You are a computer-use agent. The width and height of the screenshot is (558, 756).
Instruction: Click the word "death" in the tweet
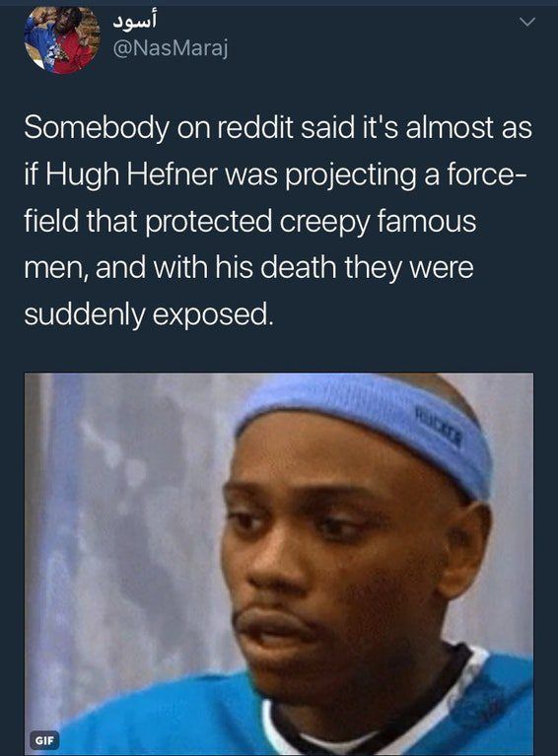click(299, 268)
